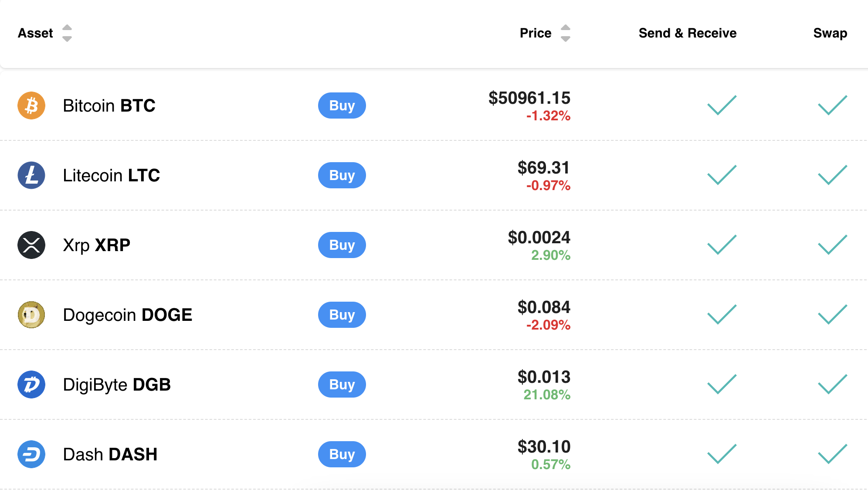This screenshot has height=490, width=868.
Task: Click the Litecoin coin logo icon
Action: [x=31, y=175]
